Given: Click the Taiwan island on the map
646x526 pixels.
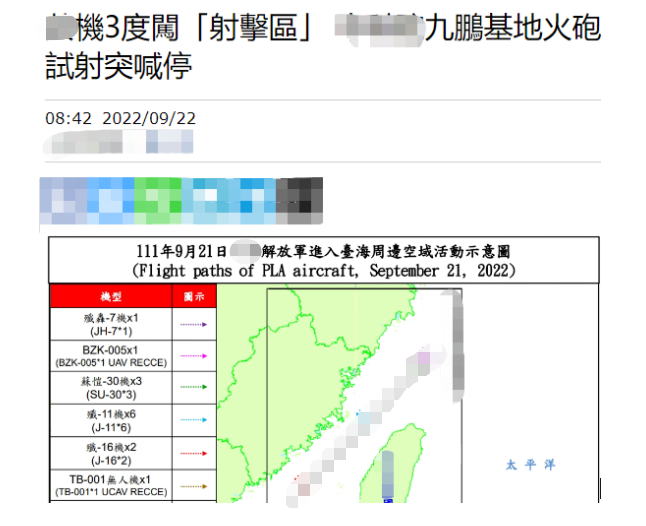Looking at the screenshot, I should 391,465.
